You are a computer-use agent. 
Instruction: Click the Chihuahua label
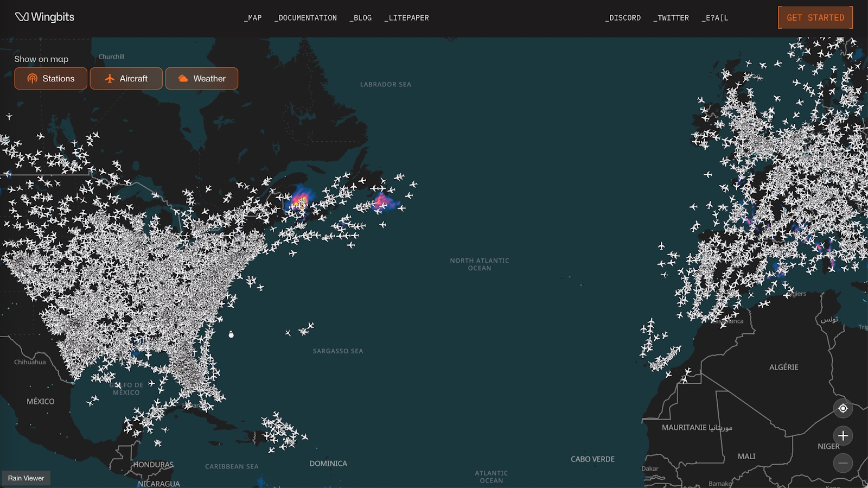30,362
